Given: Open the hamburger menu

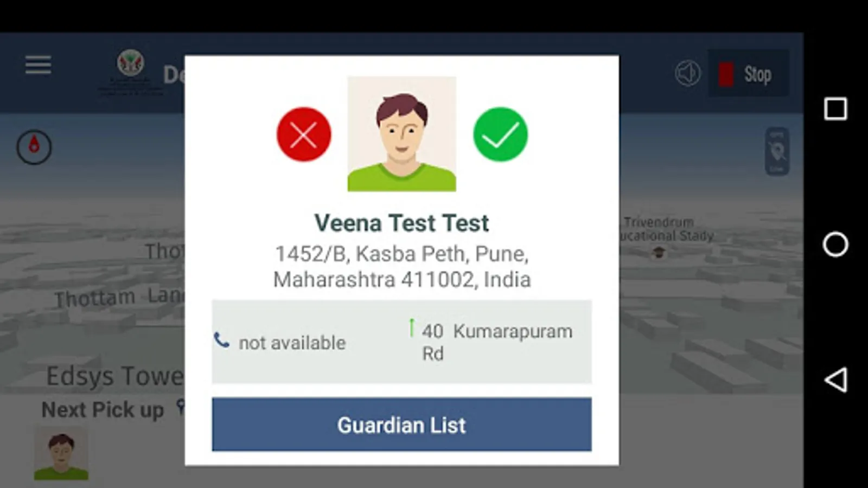Looking at the screenshot, I should point(38,65).
